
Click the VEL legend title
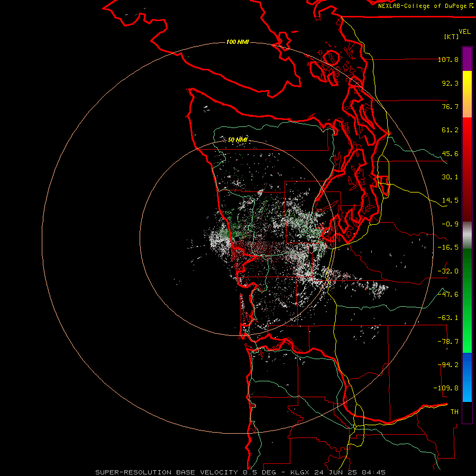point(464,32)
